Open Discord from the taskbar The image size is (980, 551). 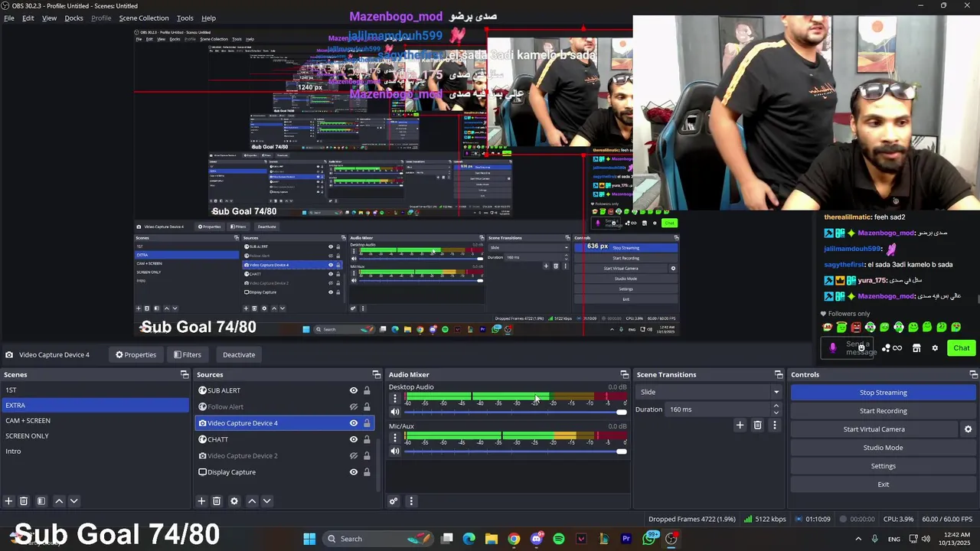(x=537, y=539)
